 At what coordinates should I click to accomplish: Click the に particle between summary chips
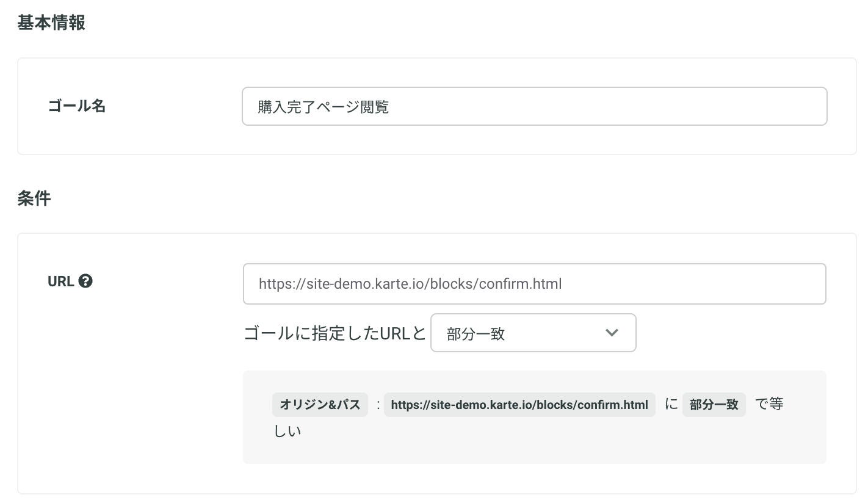pyautogui.click(x=671, y=404)
